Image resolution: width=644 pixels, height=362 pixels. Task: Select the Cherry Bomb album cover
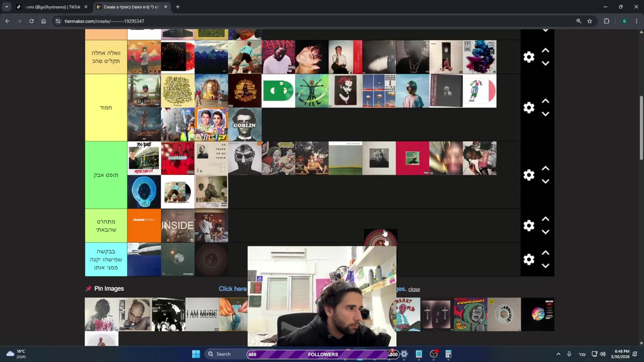pos(409,314)
